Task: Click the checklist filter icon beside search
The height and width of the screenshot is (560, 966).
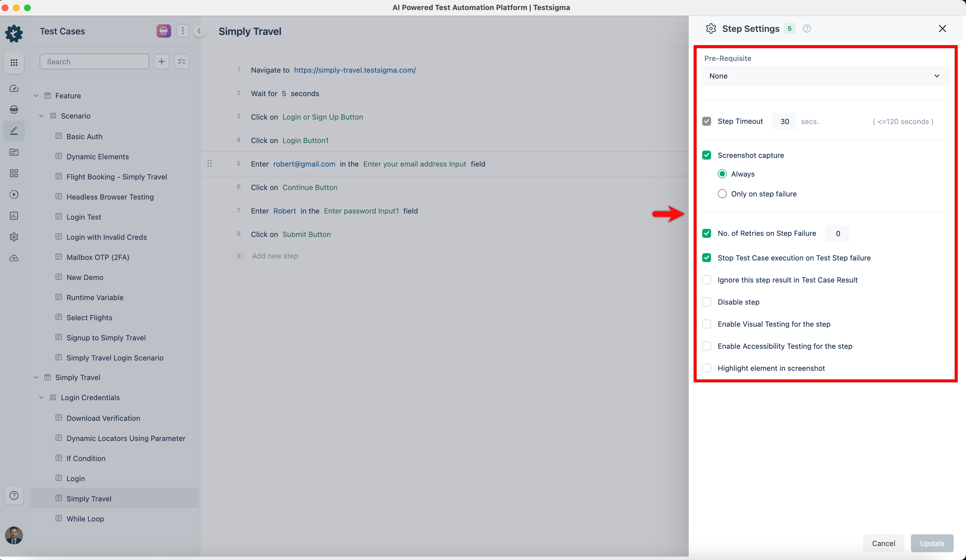Action: pyautogui.click(x=182, y=61)
